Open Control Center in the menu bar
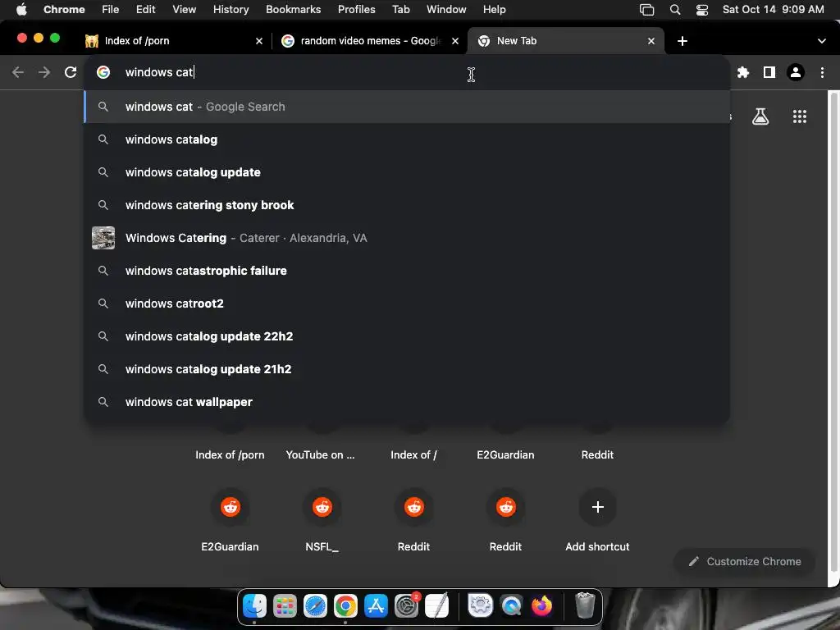 point(702,10)
